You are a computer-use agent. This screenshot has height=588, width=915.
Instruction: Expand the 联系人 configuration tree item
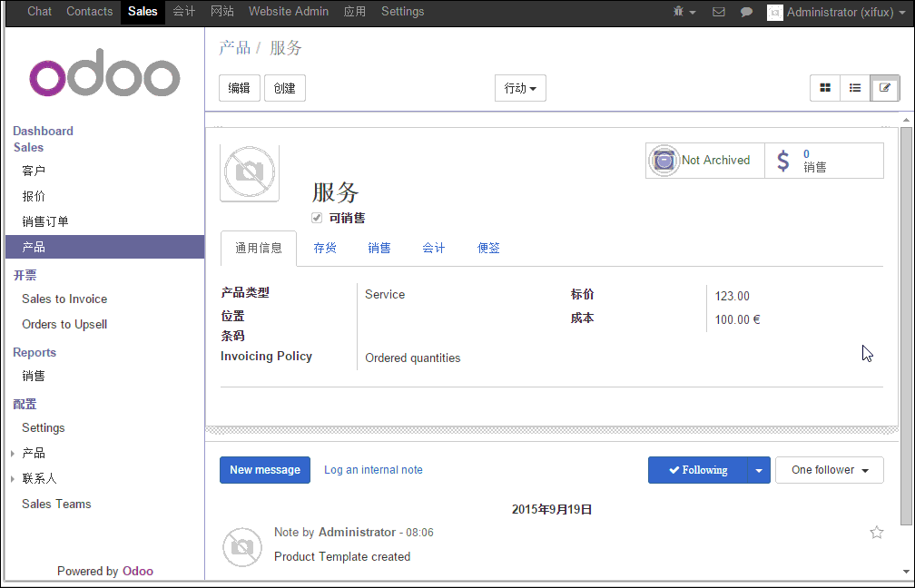13,478
